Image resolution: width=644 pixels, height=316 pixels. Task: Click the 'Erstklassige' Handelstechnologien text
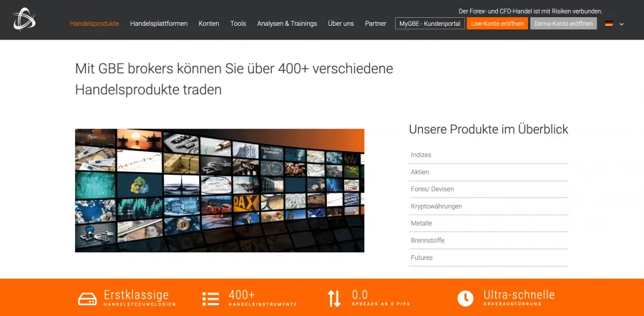[x=140, y=298]
